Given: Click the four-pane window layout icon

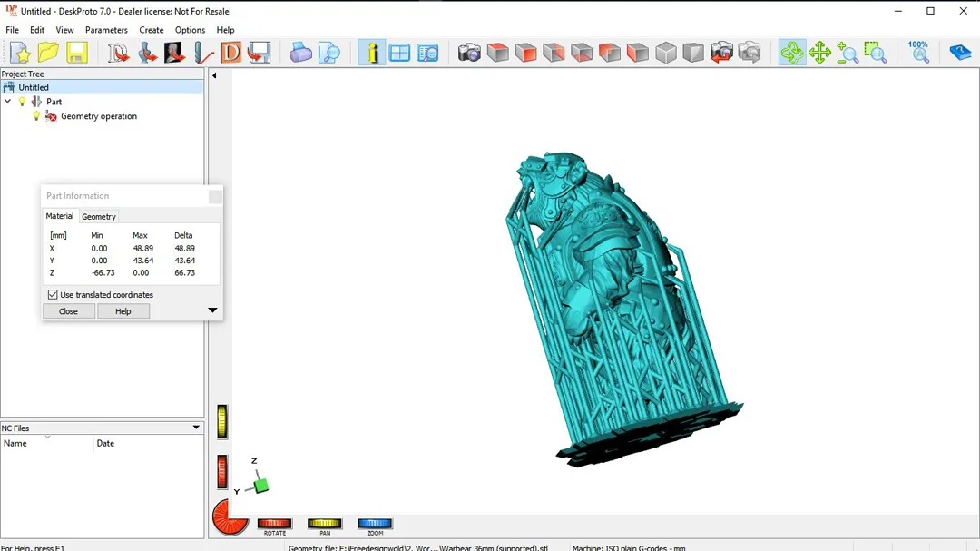Looking at the screenshot, I should pyautogui.click(x=399, y=53).
